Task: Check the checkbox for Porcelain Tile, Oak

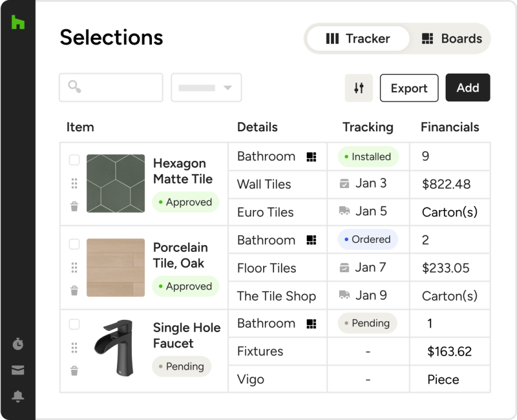Action: (74, 244)
